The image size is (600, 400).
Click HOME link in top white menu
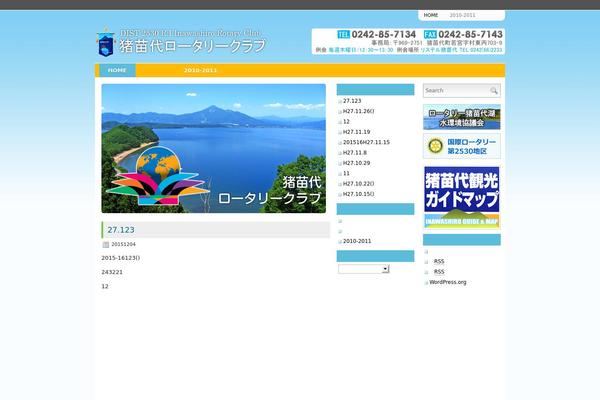[x=431, y=15]
